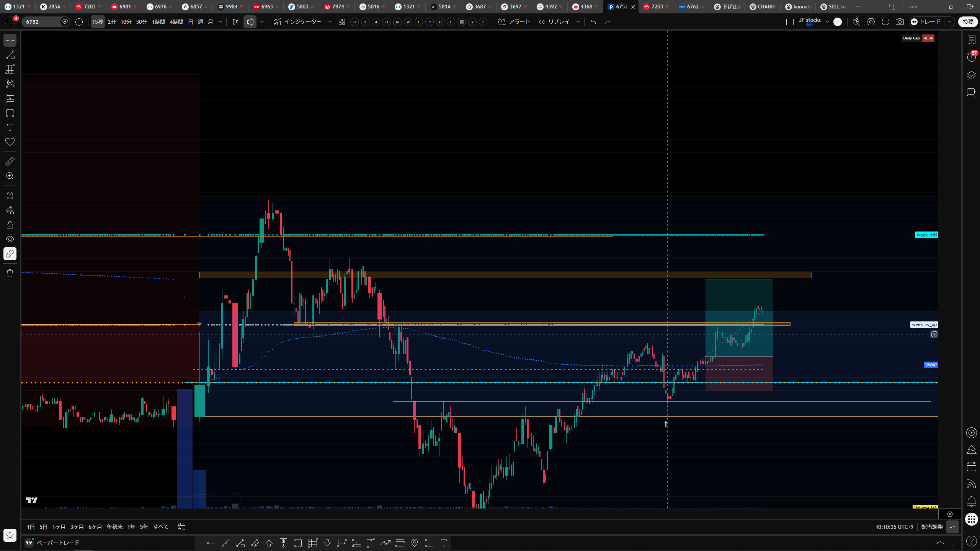
Task: Select the text annotation tool
Action: pos(10,127)
